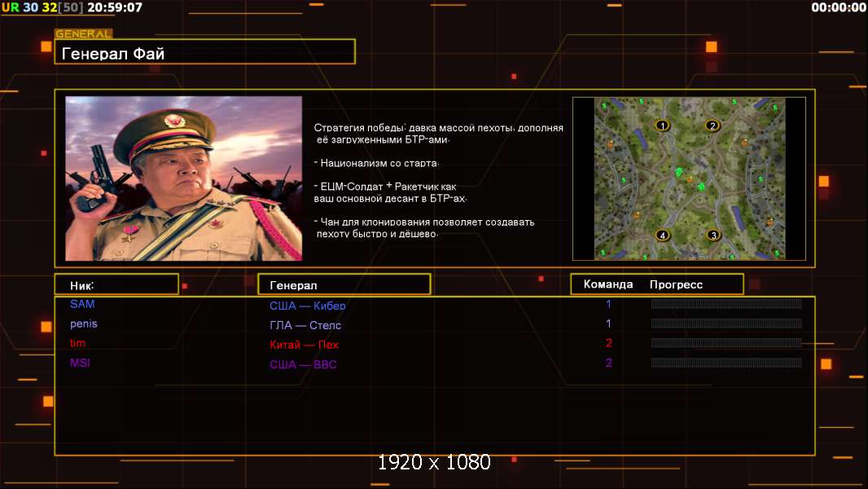Viewport: 868px width, 489px height.
Task: Select player SAM in the nickname list
Action: [82, 304]
